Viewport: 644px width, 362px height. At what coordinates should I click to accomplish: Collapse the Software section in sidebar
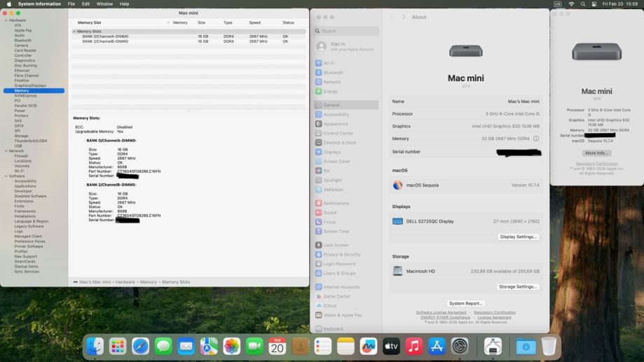pos(6,176)
